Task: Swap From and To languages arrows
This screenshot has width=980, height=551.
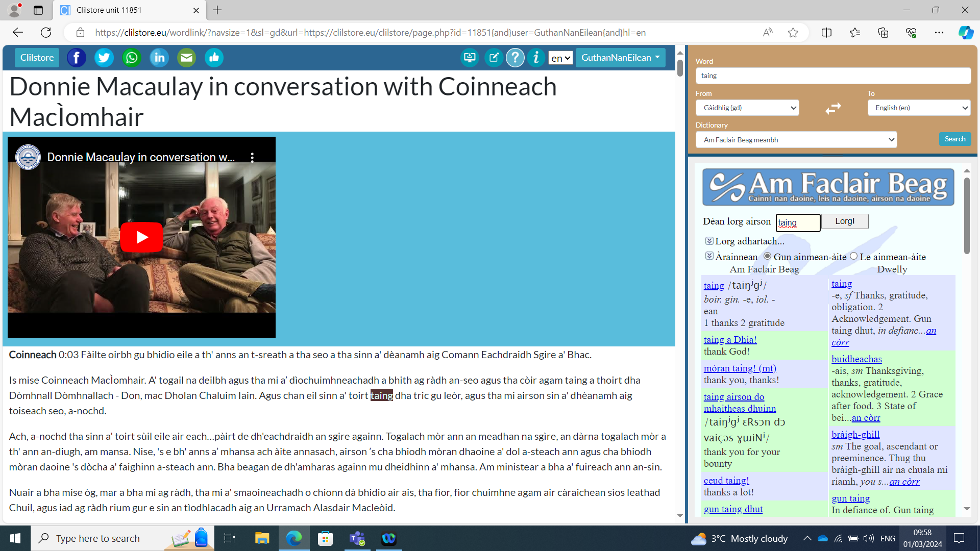Action: (x=833, y=108)
